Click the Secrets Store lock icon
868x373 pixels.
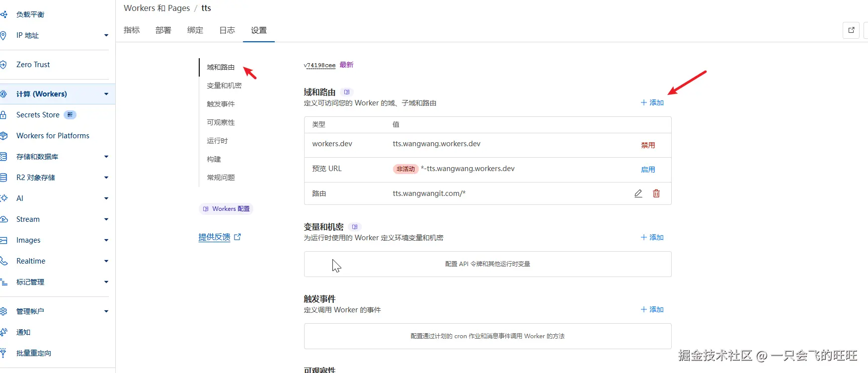pos(3,115)
